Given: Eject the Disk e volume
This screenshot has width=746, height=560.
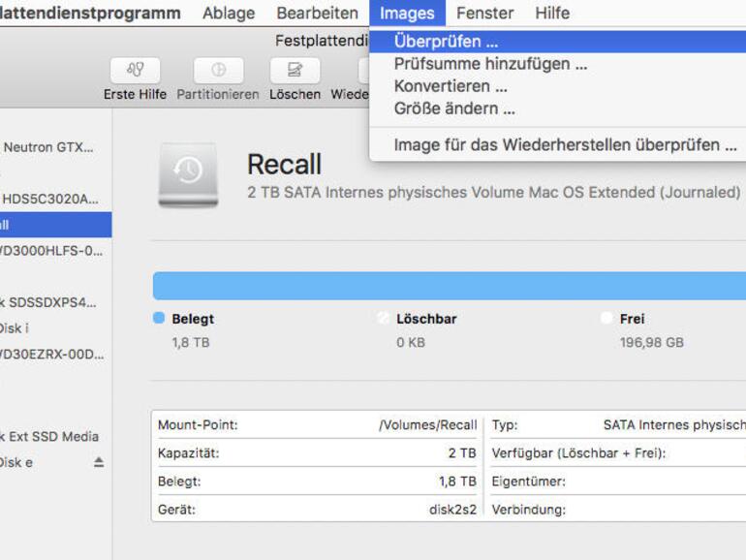Looking at the screenshot, I should point(99,462).
